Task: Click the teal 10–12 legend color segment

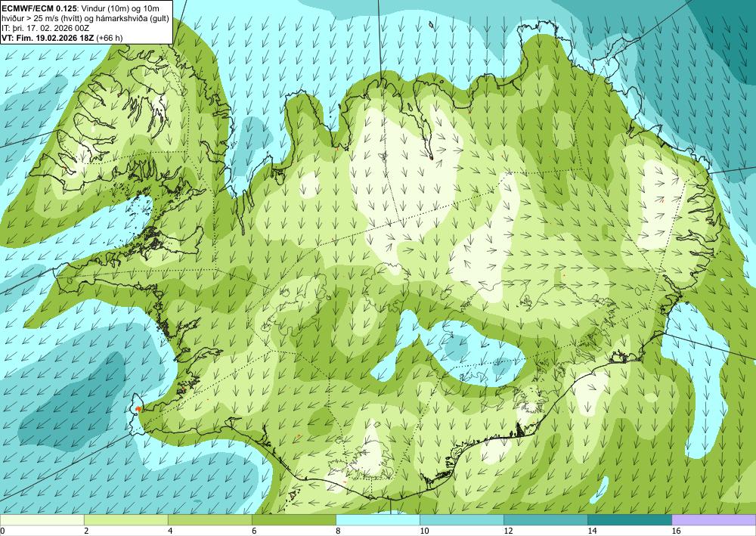Action: (x=462, y=520)
